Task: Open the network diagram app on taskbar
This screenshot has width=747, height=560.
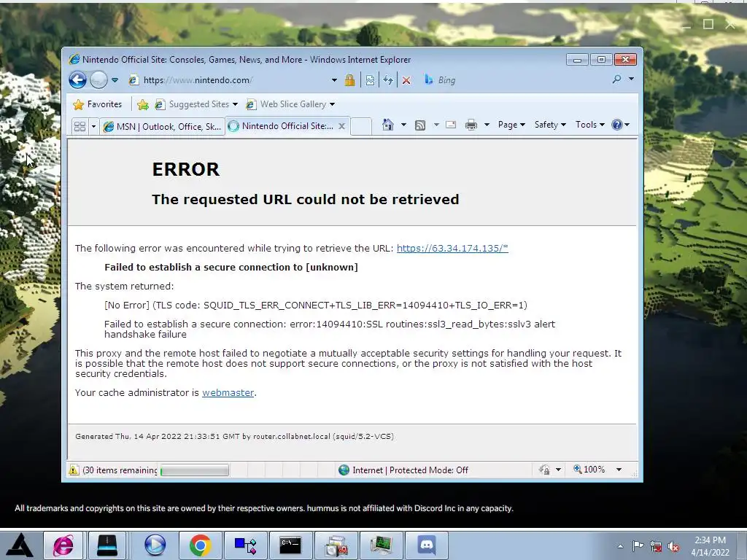Action: pyautogui.click(x=245, y=545)
